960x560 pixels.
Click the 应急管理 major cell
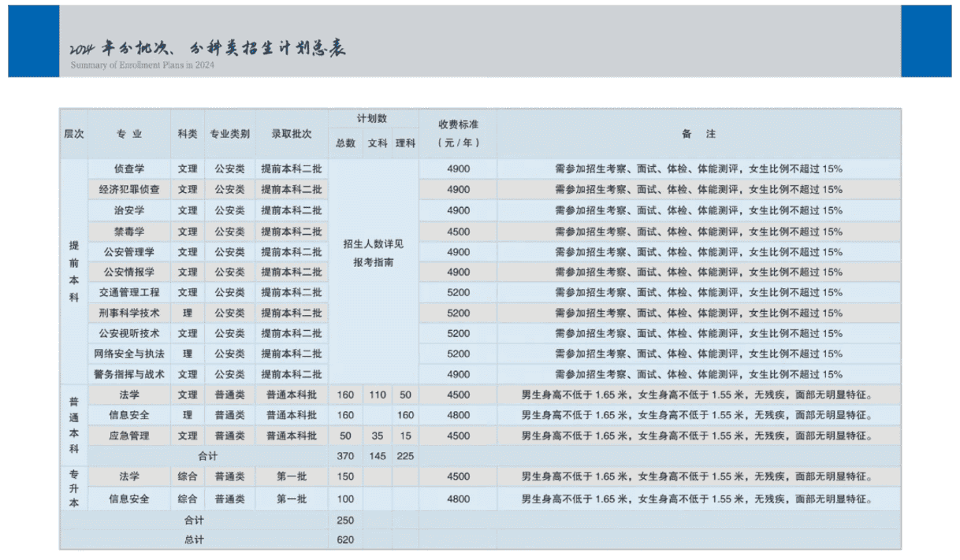point(129,435)
